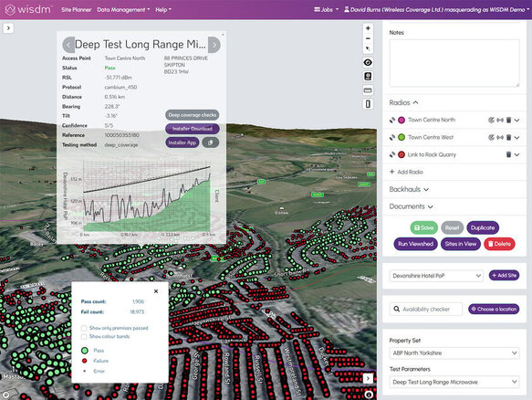Reset the map compass bearing
The width and height of the screenshot is (532, 400).
click(368, 48)
